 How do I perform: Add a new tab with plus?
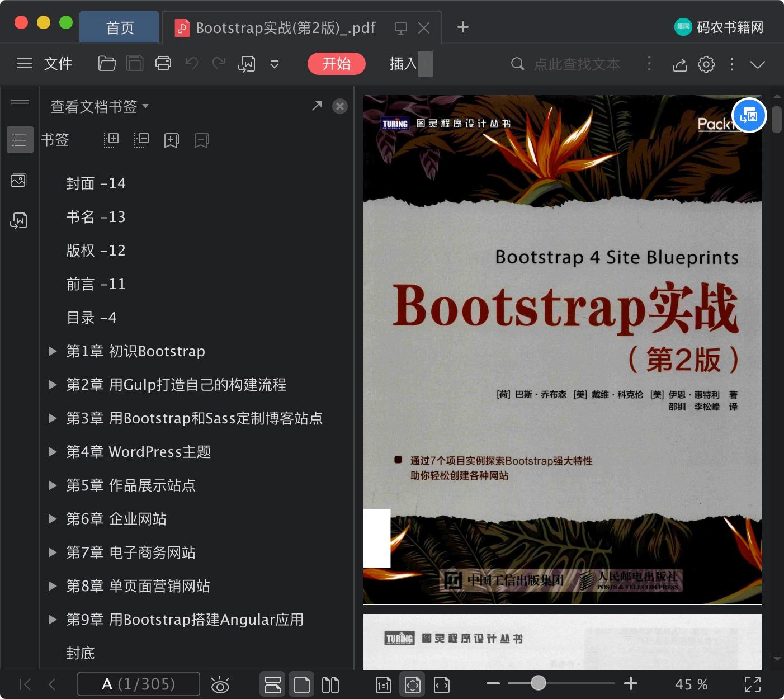coord(463,27)
